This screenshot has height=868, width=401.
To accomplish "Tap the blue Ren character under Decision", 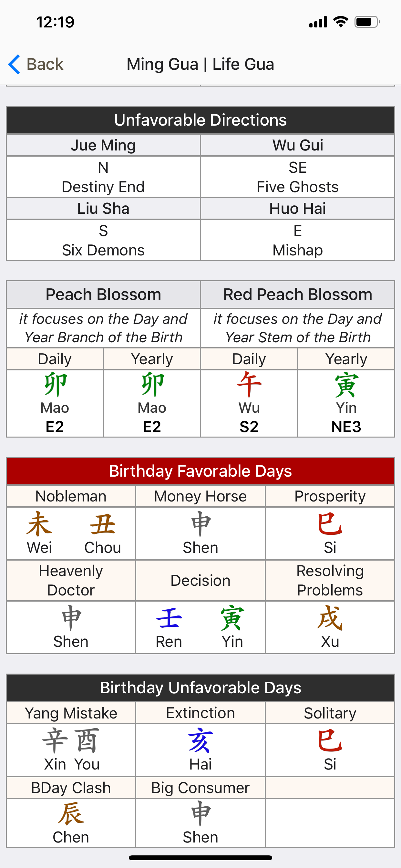I will click(x=169, y=618).
